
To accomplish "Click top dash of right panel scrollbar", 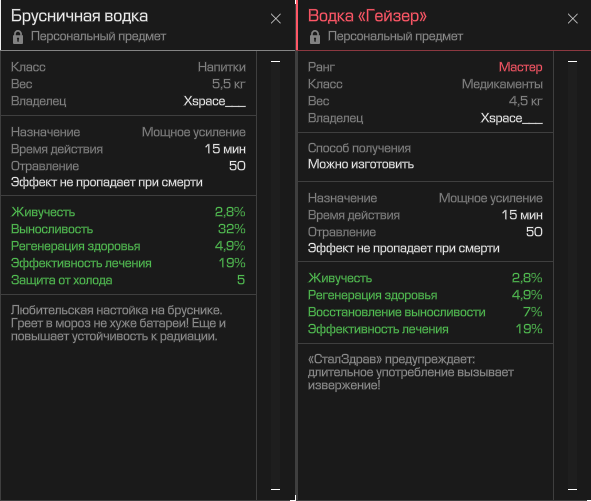I will [573, 61].
